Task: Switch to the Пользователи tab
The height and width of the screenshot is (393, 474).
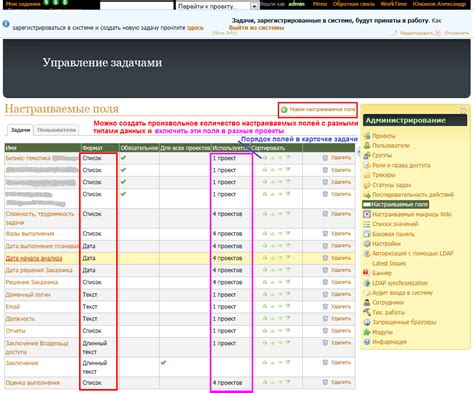Action: pos(57,130)
